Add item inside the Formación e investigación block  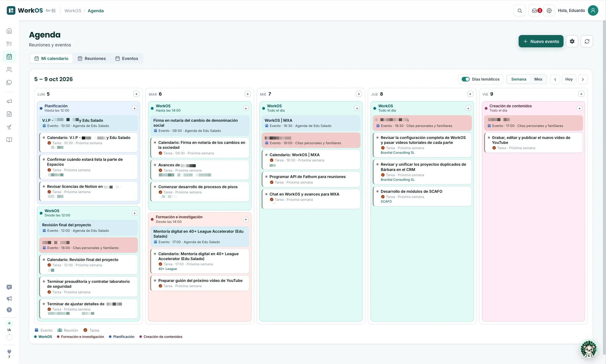pos(246,220)
